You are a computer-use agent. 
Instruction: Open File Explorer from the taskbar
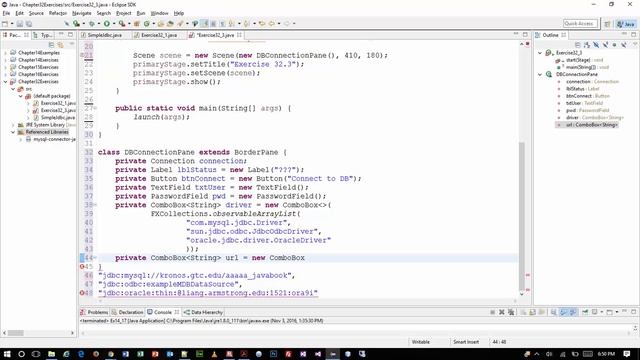[x=51, y=354]
